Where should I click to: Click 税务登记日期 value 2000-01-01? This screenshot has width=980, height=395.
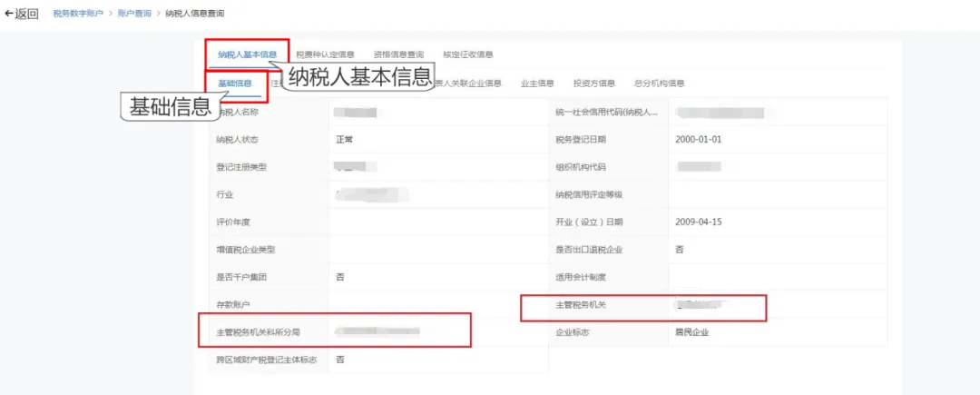699,139
